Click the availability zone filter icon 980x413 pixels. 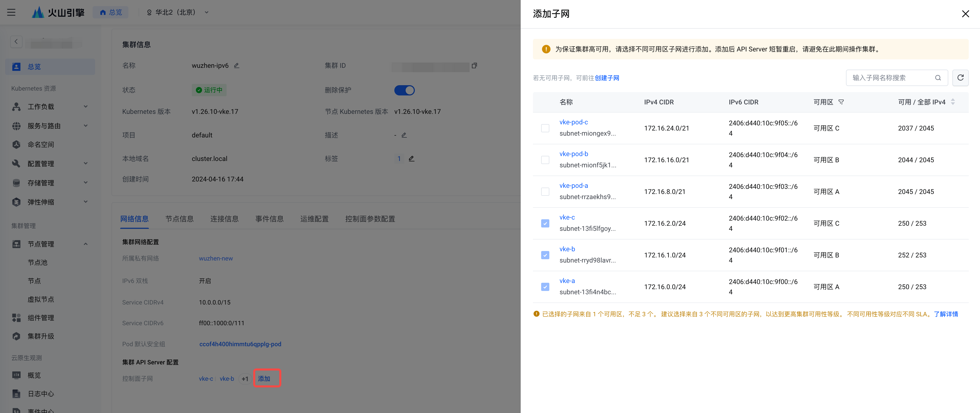click(x=841, y=102)
